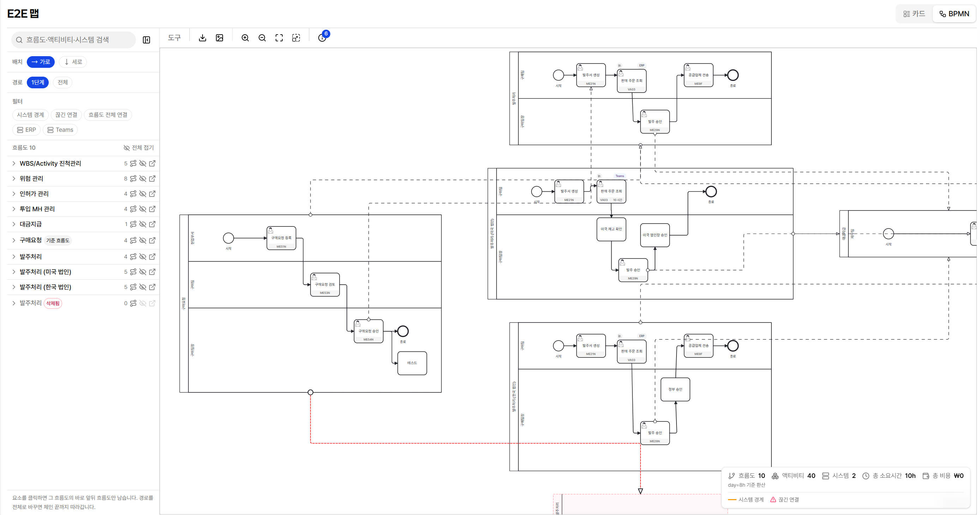Toggle visibility of 구매요청 flow
This screenshot has height=515, width=980.
[143, 240]
